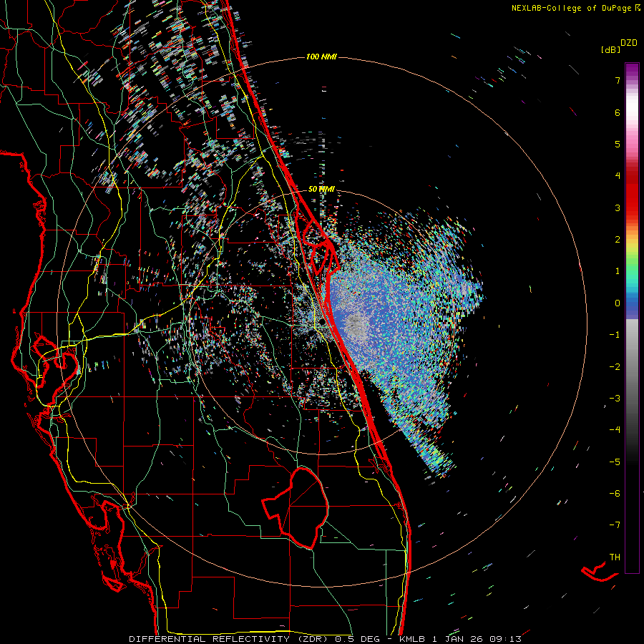Click the ZDR color scale bar
The width and height of the screenshot is (644, 644).
click(632, 318)
